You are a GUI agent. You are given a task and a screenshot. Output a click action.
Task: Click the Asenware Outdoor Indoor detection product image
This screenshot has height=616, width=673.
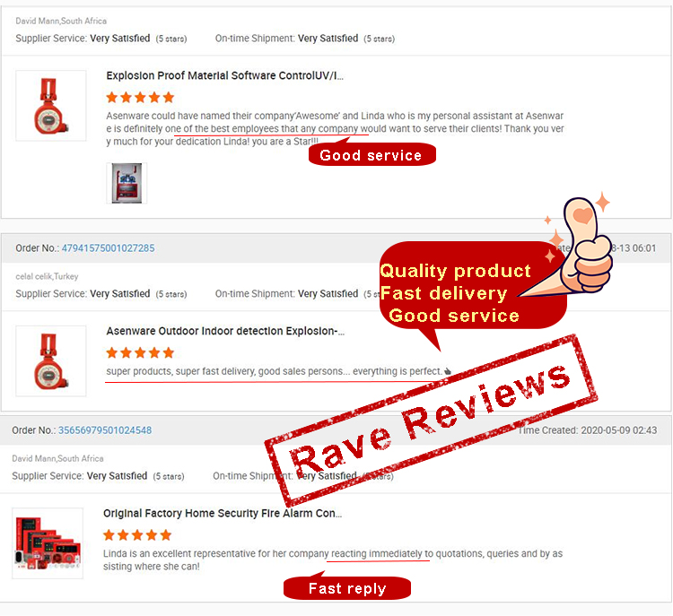[x=51, y=360]
